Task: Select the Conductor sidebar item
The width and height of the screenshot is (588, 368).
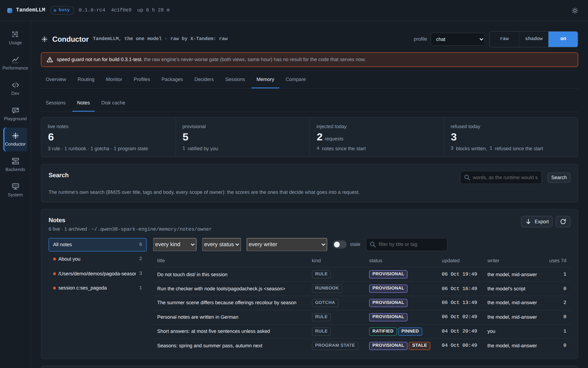Action: tap(15, 139)
